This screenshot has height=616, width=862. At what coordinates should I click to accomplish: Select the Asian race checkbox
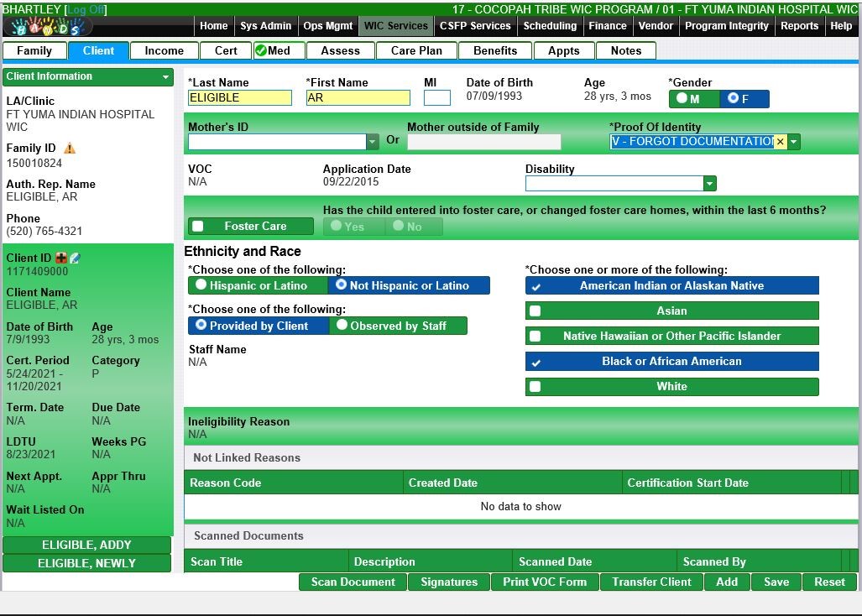535,311
